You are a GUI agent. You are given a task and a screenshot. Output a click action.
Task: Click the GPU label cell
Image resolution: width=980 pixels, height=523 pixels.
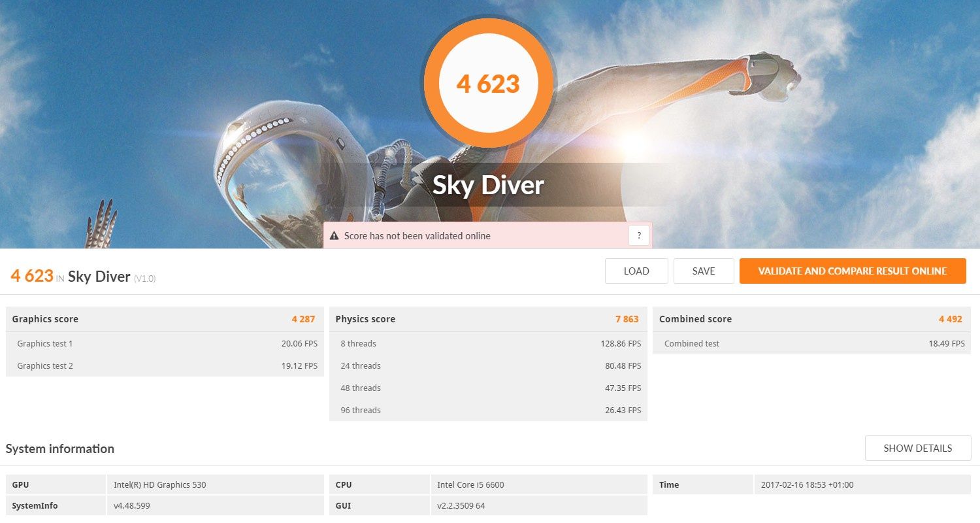pos(56,484)
